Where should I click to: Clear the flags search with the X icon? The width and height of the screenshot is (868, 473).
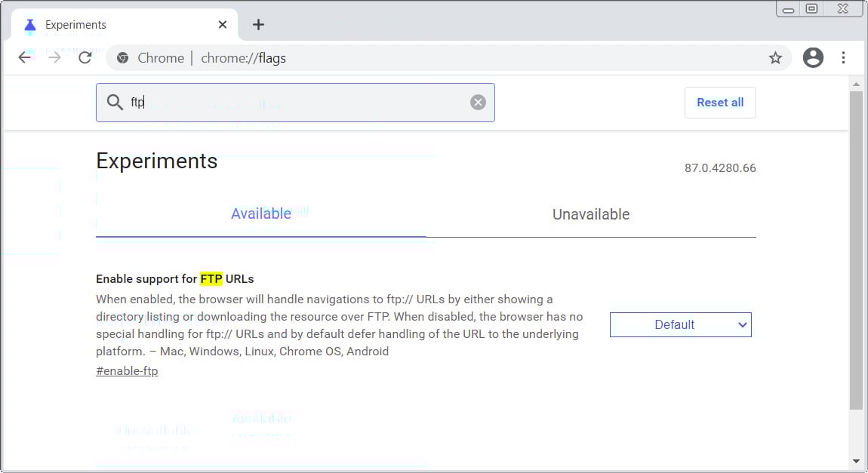[x=478, y=103]
